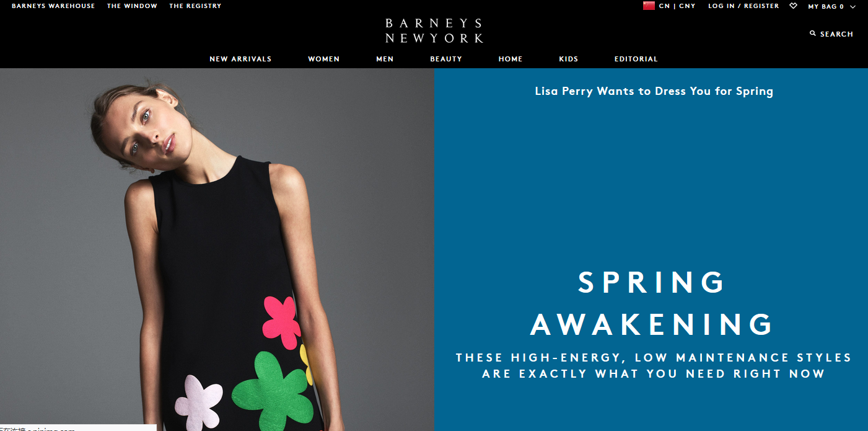Viewport: 868px width, 431px height.
Task: Open the Editorial section
Action: click(636, 59)
